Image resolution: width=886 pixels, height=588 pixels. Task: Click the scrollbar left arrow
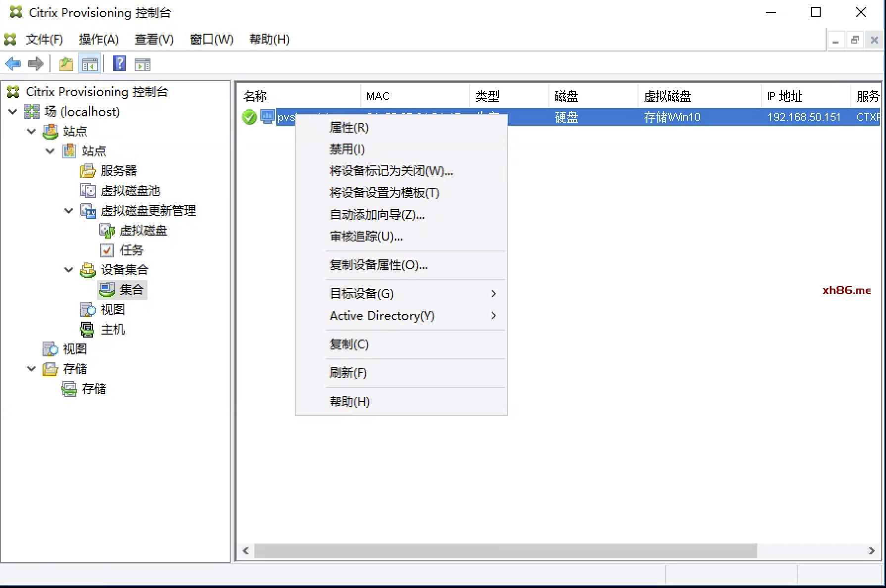(x=246, y=551)
